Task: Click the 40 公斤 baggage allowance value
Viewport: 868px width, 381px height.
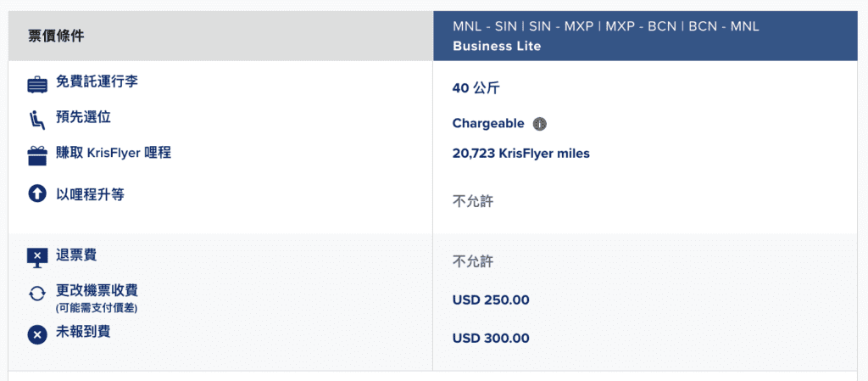Action: 476,88
